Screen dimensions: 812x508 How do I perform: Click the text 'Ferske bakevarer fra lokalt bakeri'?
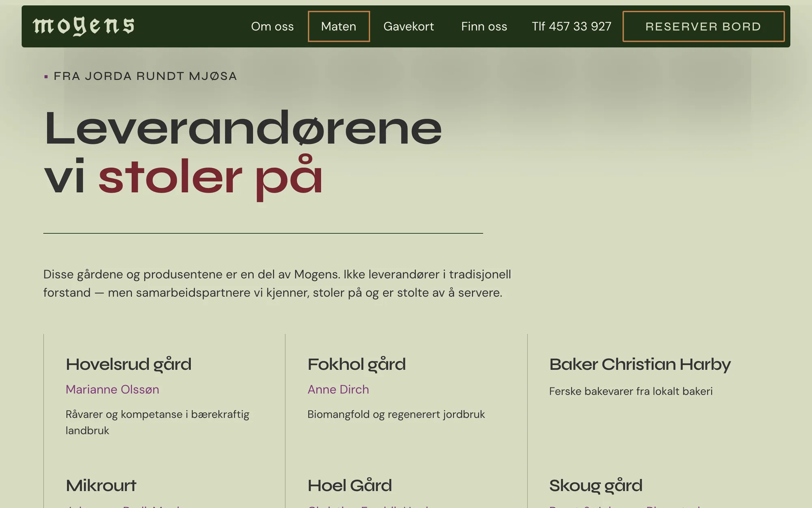pyautogui.click(x=631, y=391)
